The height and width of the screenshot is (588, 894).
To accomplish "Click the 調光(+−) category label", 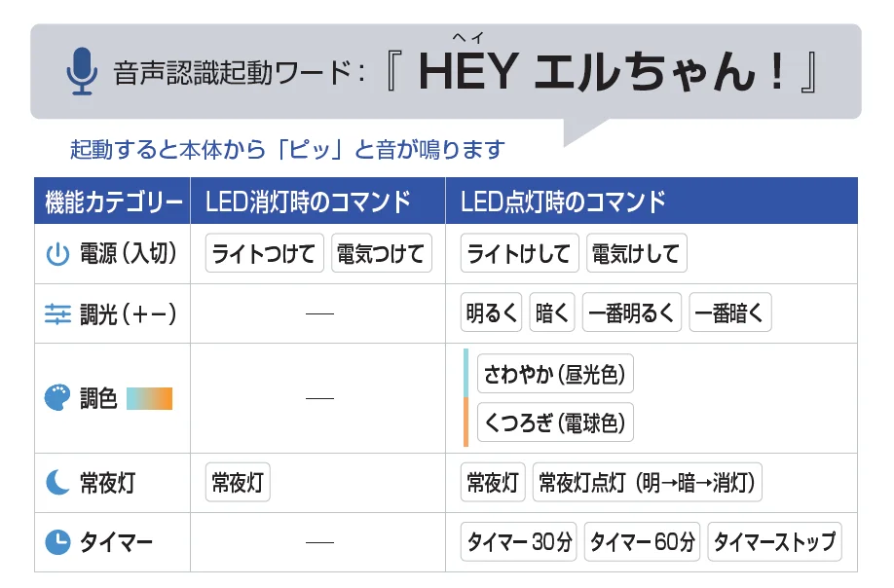I will coord(129,313).
